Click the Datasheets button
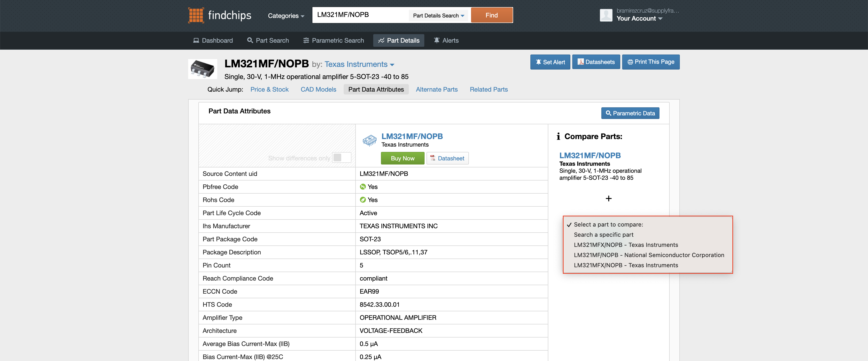The width and height of the screenshot is (868, 361). [x=596, y=62]
